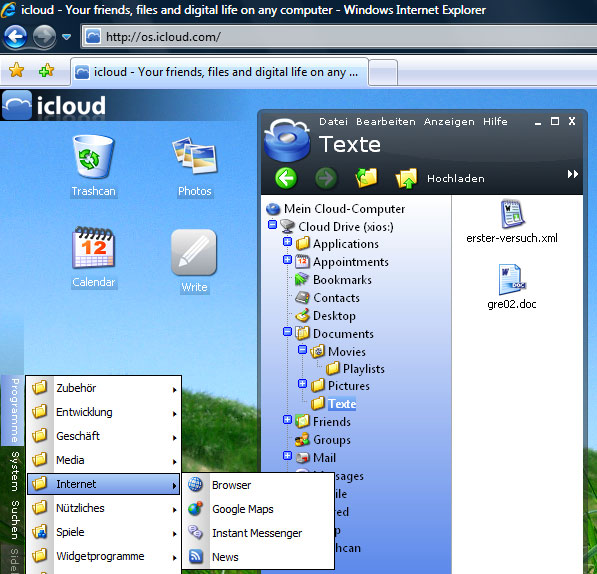Select the icloud browser tab
Viewport: 597px width, 574px height.
(219, 72)
